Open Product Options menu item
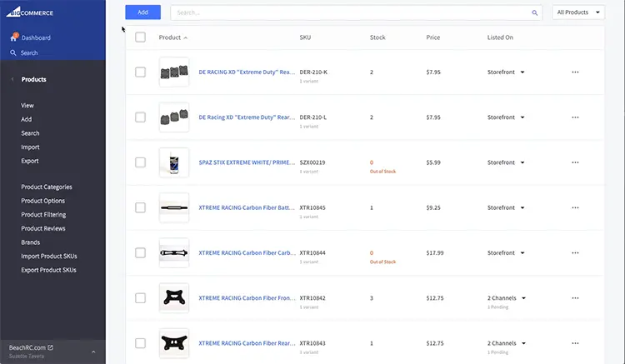Screen dimensions: 625x364 pos(43,201)
